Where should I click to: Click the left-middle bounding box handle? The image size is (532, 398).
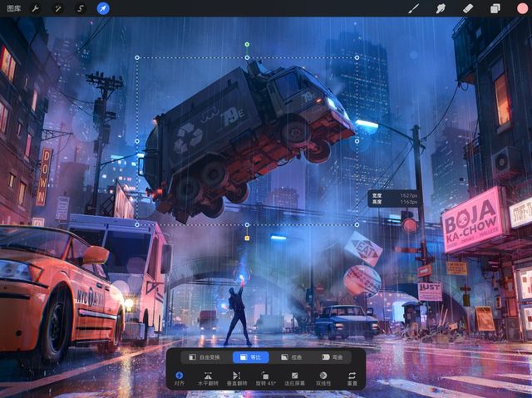click(137, 141)
